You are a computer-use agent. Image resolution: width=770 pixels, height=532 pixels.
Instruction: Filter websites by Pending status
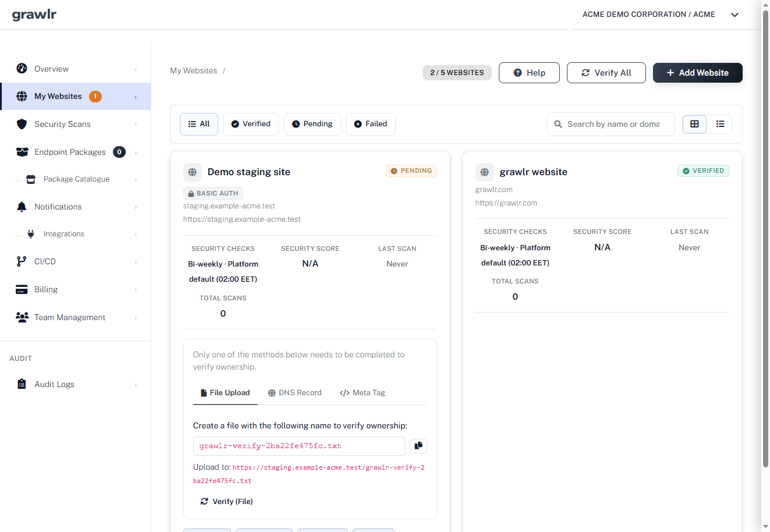pos(312,124)
